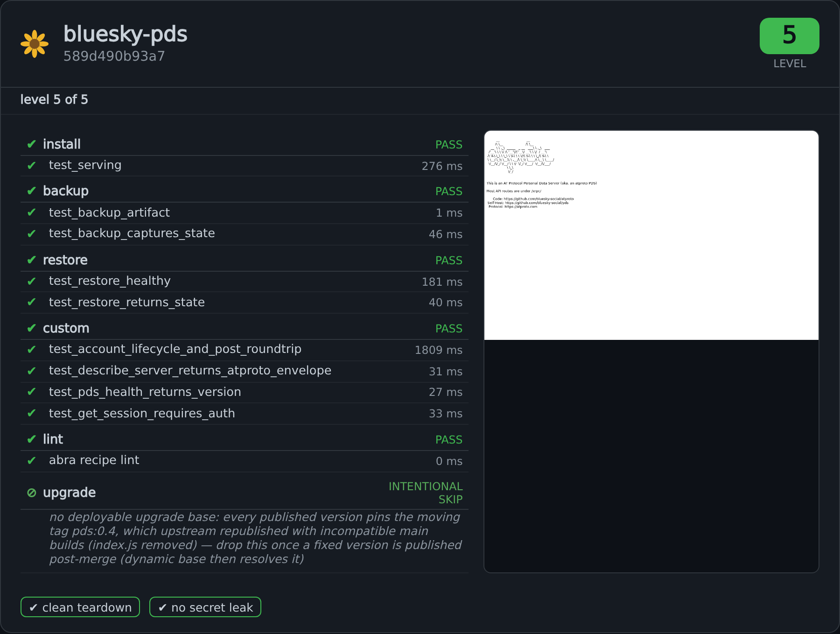Click the upgrade section heading

pyautogui.click(x=69, y=493)
